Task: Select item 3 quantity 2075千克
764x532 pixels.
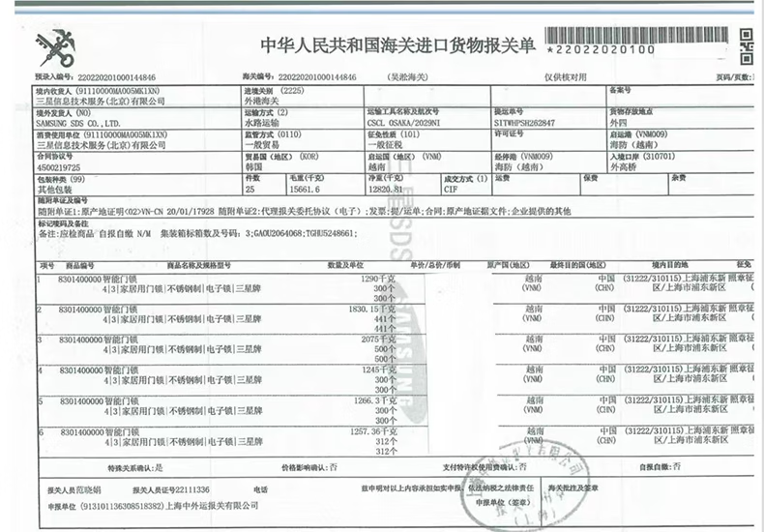Action: tap(379, 340)
